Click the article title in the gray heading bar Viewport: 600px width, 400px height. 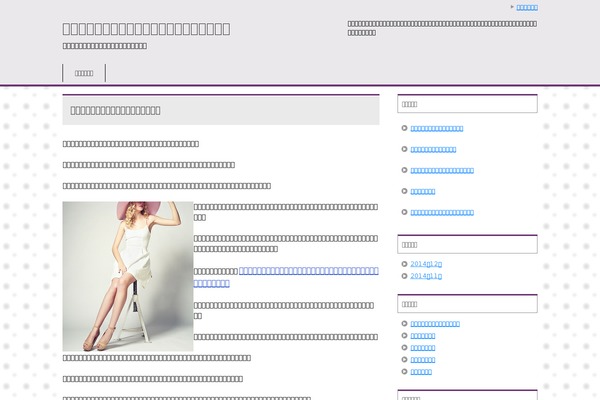point(115,111)
